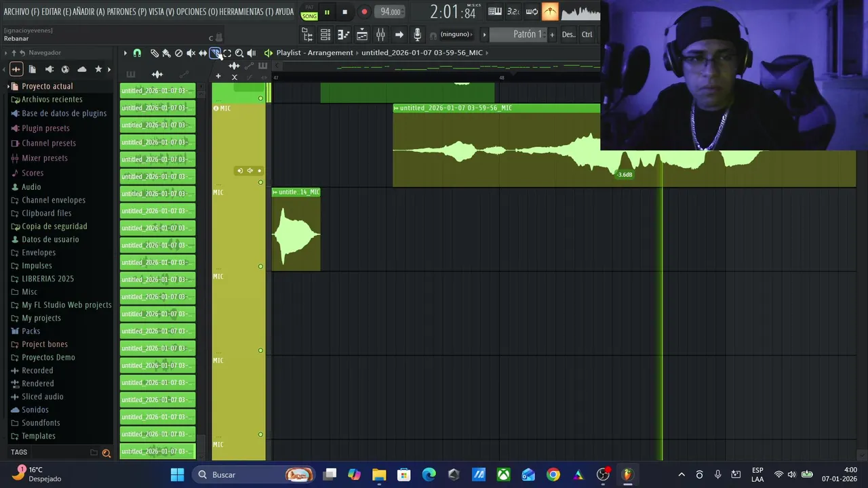The height and width of the screenshot is (488, 868).
Task: Toggle the countdown before recording icon
Action: click(513, 12)
